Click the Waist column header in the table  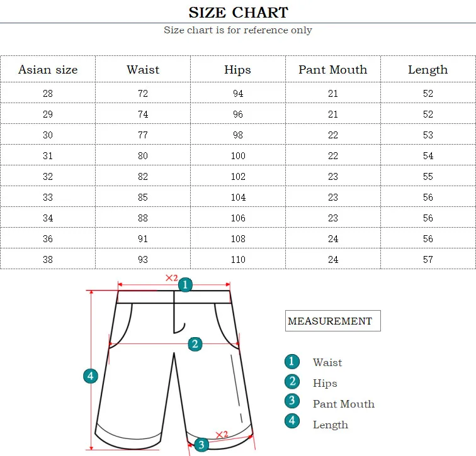coord(143,70)
